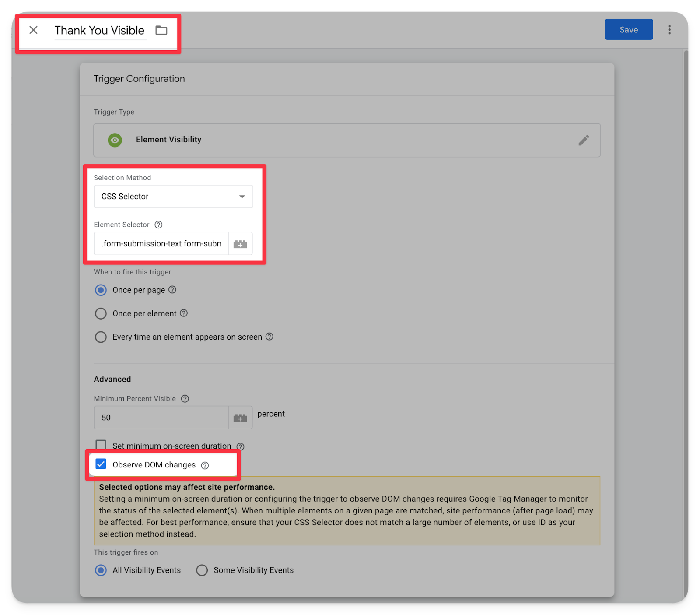Click the Save button
Image resolution: width=700 pixels, height=615 pixels.
click(x=629, y=30)
